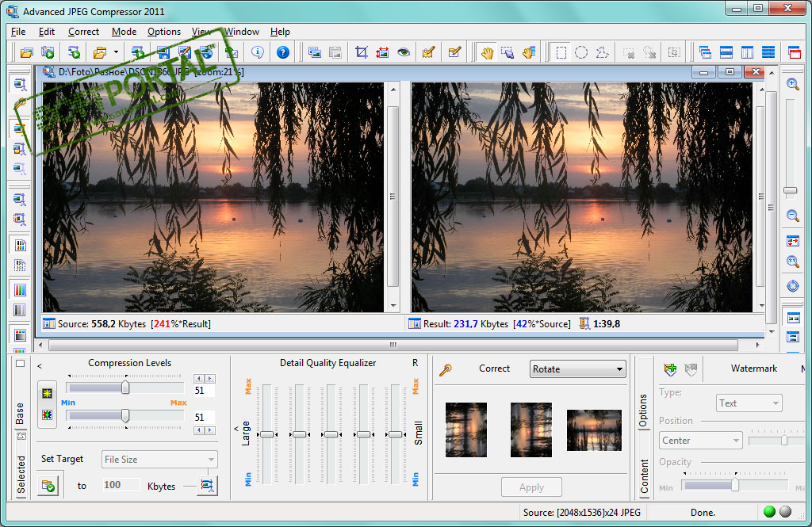Viewport: 812px width, 527px height.
Task: Click the tile windows horizontally icon
Action: pyautogui.click(x=726, y=52)
